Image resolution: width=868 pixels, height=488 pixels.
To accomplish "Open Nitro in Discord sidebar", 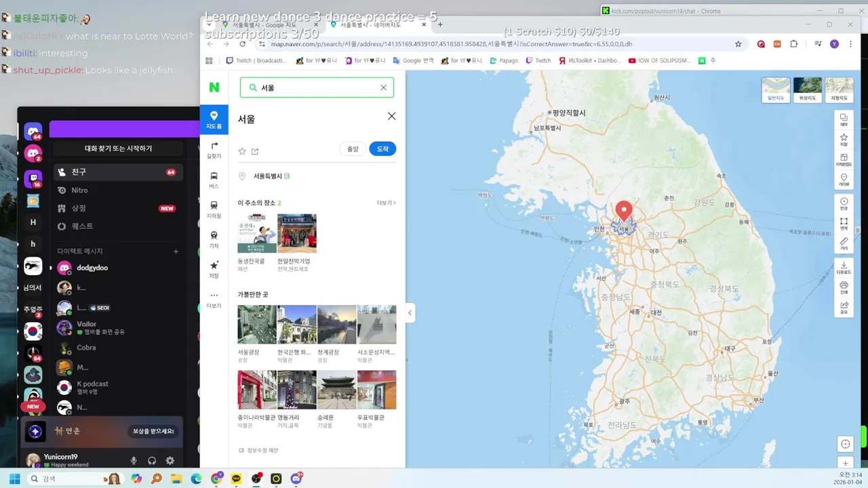I will click(x=117, y=190).
